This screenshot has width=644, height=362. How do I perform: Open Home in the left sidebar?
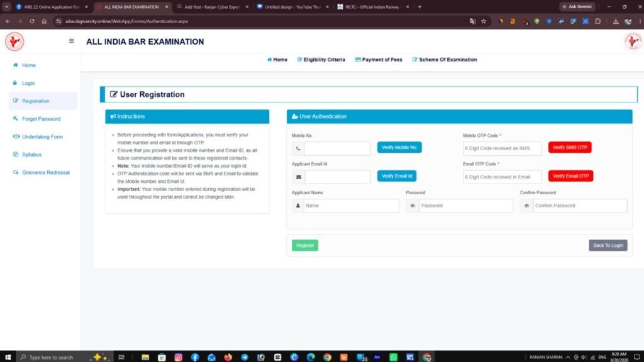pos(29,65)
